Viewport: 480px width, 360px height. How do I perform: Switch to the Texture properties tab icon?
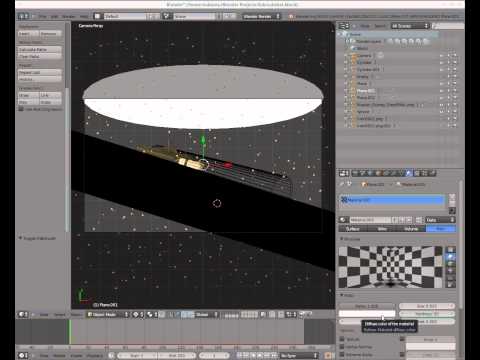pos(417,173)
